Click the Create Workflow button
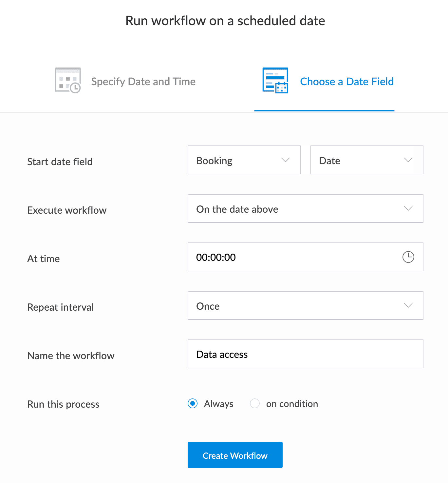448x483 pixels. 235,455
